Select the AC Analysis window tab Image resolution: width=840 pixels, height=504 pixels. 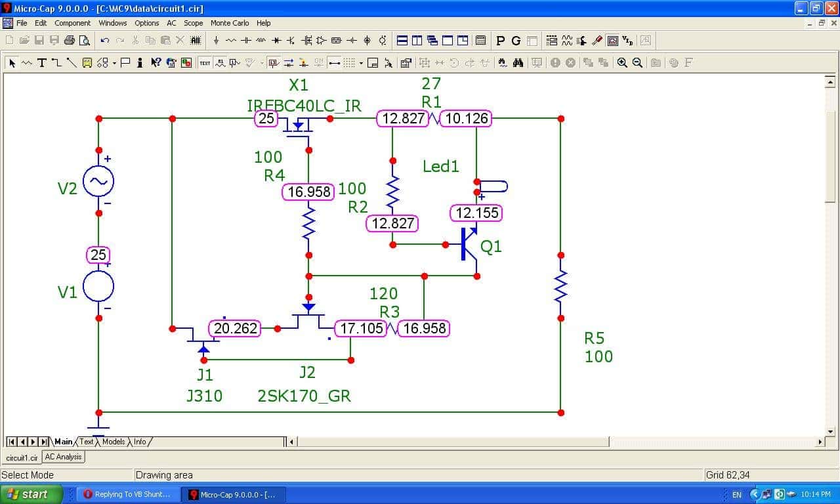pos(64,457)
